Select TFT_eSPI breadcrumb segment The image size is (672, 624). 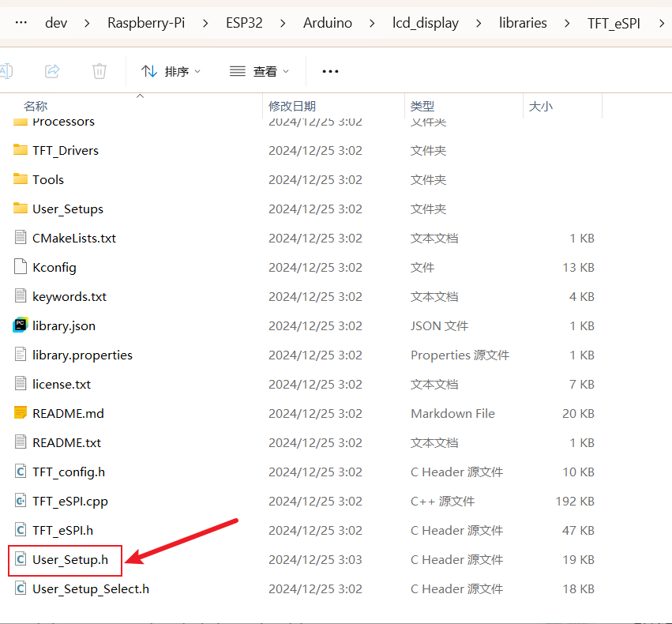[x=614, y=23]
